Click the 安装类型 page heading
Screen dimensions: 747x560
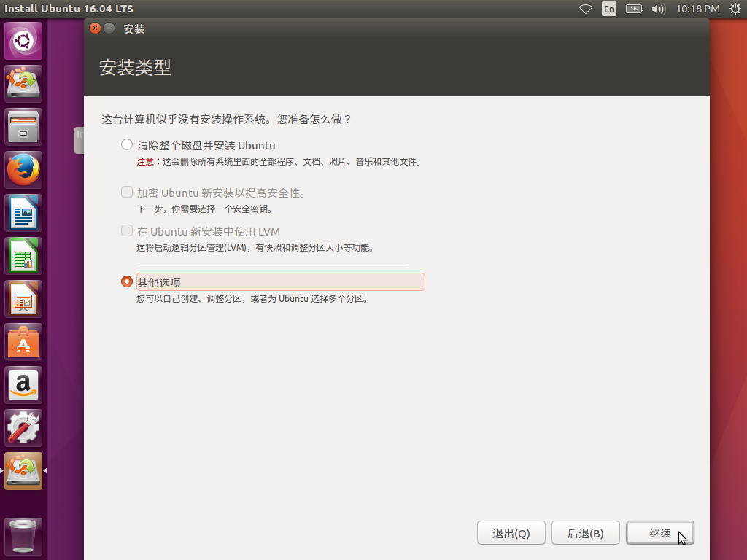point(135,67)
